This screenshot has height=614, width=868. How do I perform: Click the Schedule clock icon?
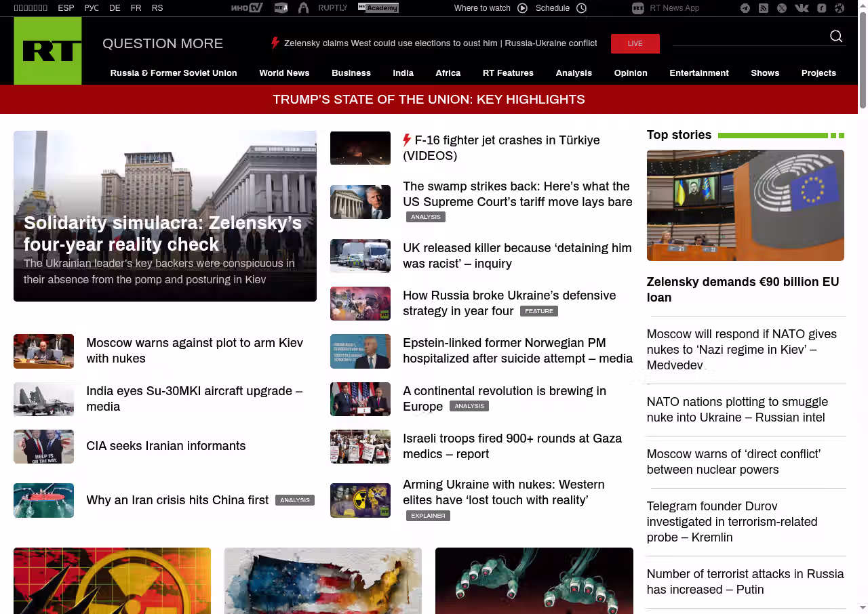[x=581, y=8]
